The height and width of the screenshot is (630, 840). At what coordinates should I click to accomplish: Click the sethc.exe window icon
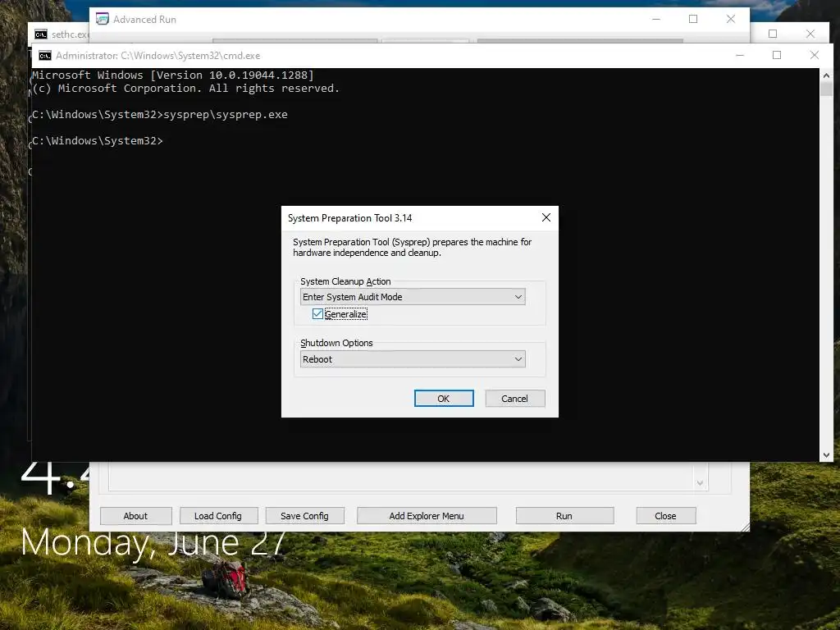[41, 34]
